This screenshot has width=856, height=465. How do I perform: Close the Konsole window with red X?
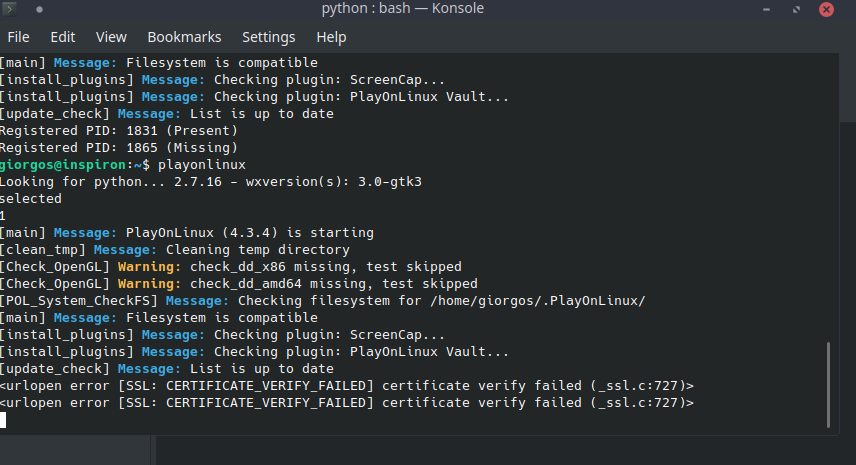pyautogui.click(x=827, y=9)
